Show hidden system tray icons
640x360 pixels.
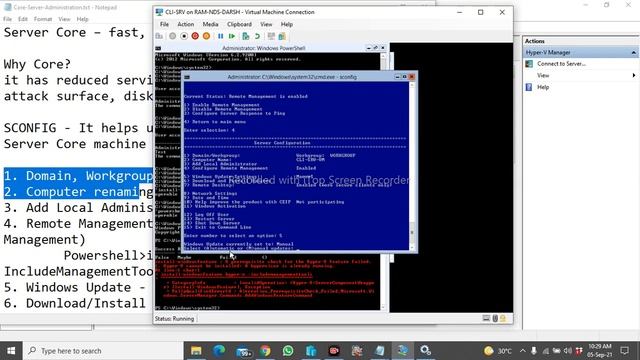(523, 351)
